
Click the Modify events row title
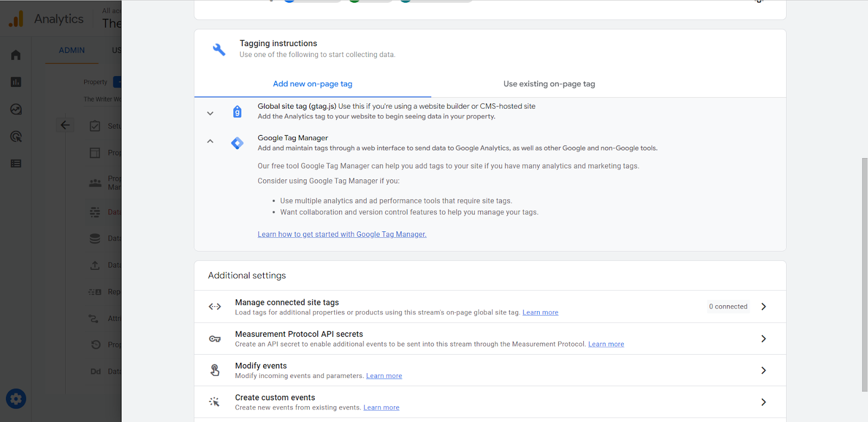(261, 366)
